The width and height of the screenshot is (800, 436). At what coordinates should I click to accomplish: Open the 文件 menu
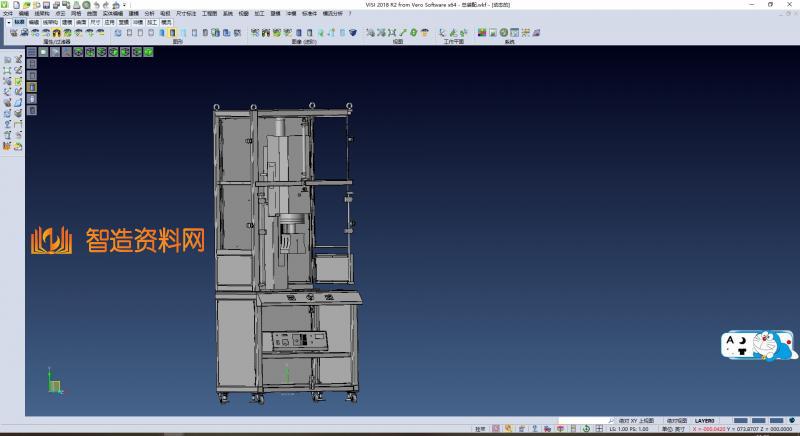8,13
